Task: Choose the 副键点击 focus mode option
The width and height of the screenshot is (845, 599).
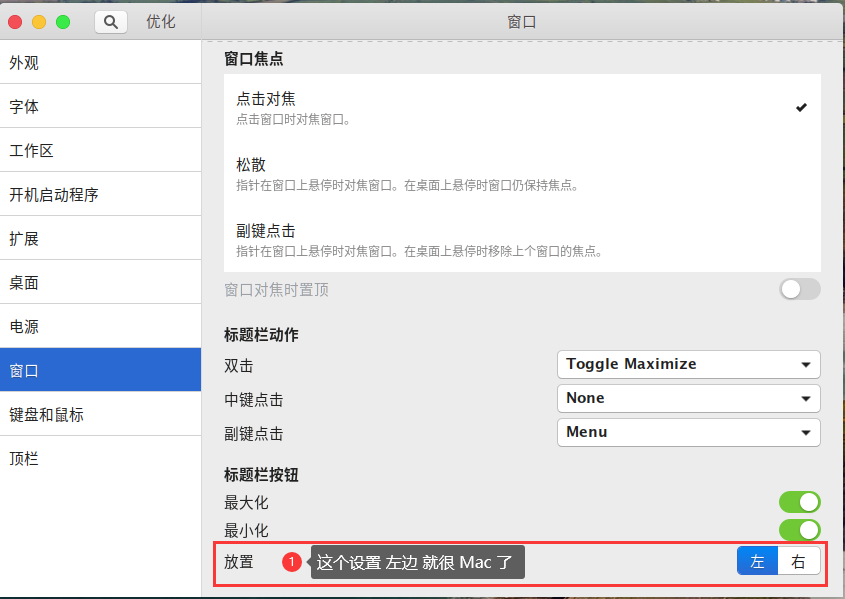Action: point(522,240)
